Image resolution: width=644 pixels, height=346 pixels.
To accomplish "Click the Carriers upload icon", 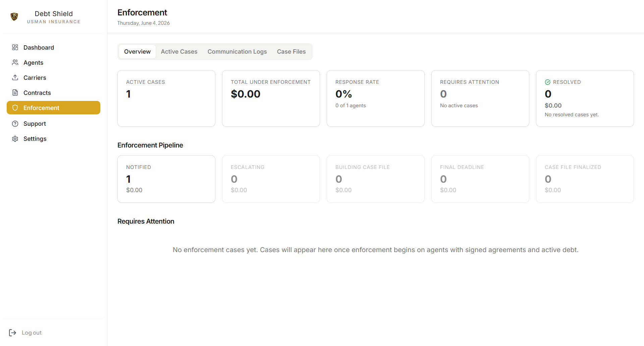I will pos(15,77).
